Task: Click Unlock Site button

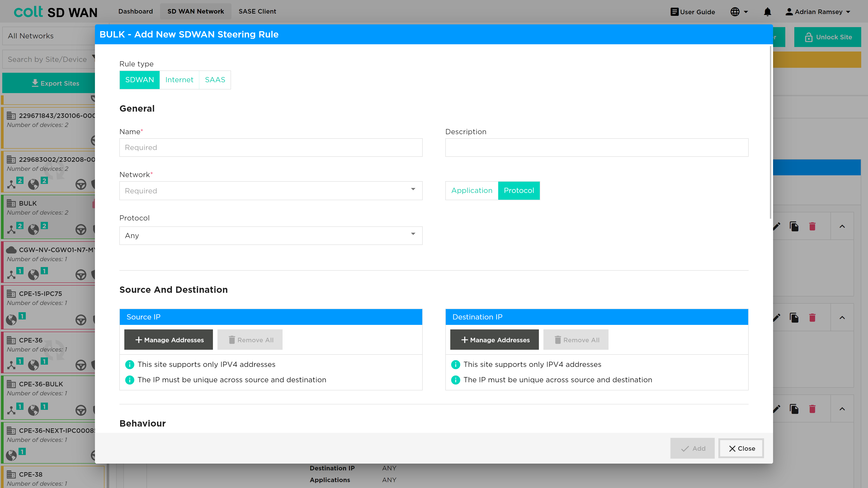Action: tap(828, 37)
